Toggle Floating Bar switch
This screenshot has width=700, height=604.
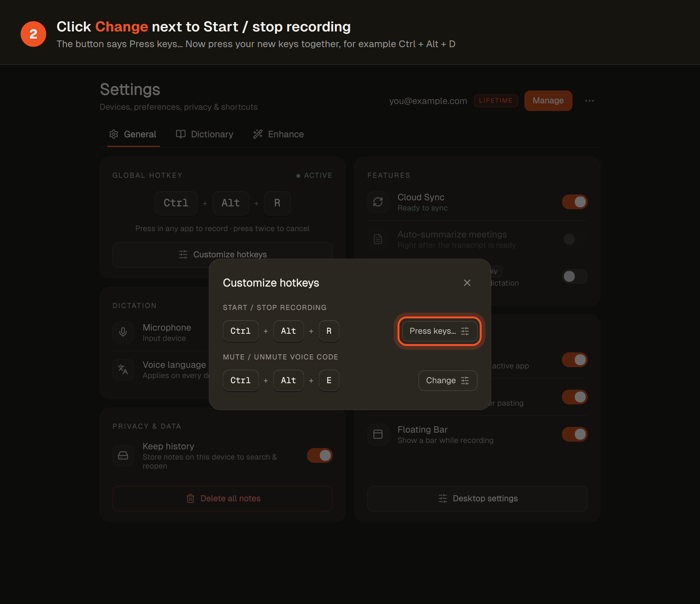pos(574,434)
